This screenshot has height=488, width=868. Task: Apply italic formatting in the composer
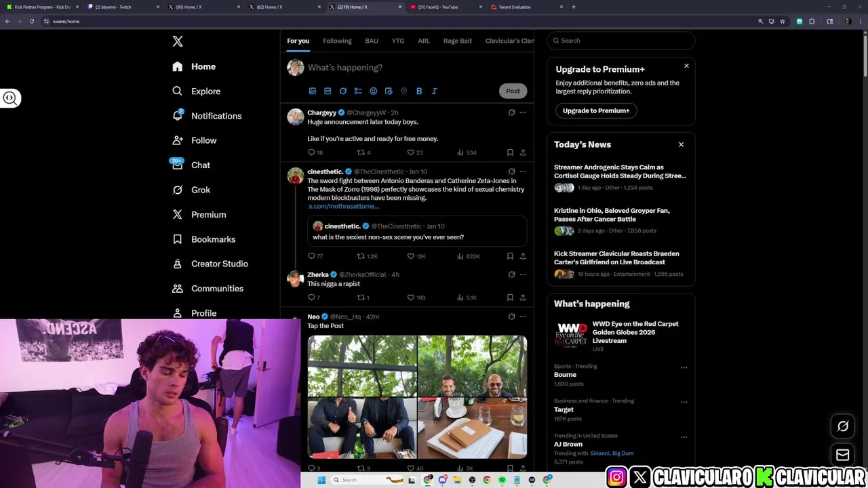coord(434,91)
